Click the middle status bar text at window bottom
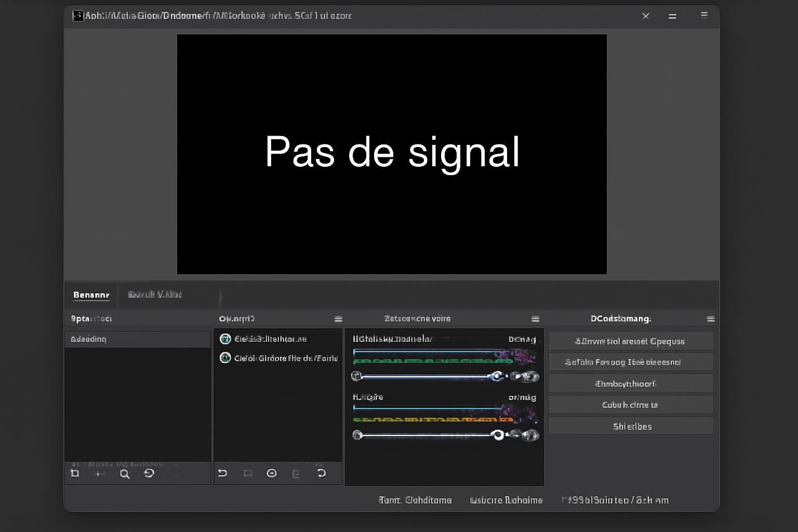Screen dimensions: 798x532 506,500
